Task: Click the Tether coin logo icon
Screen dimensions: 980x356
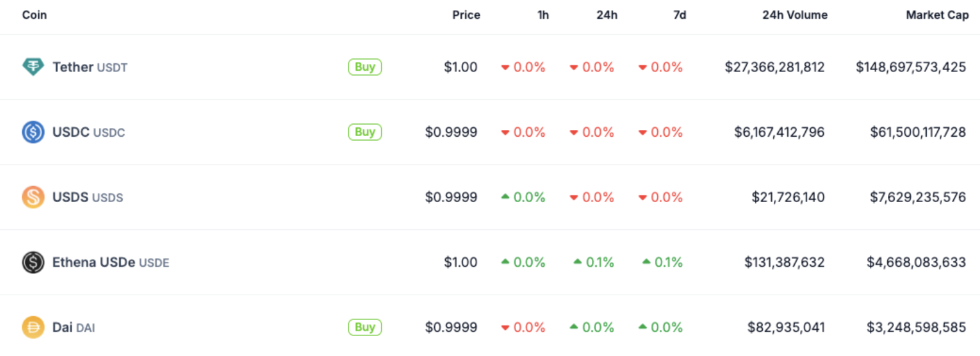Action: tap(33, 67)
